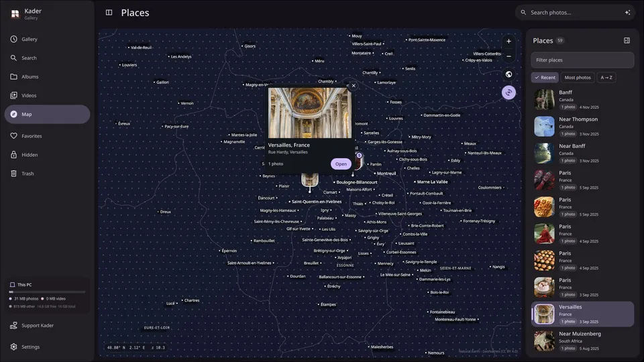Viewport: 644px width, 362px height.
Task: Click the globe view icon on map
Action: (x=508, y=74)
